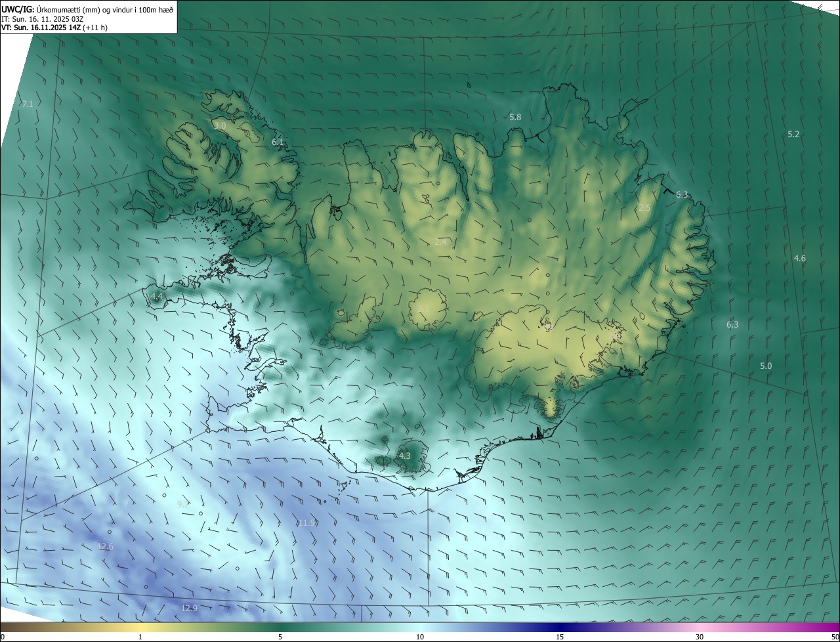Click the 5.8 value label off the north coast

click(x=515, y=118)
